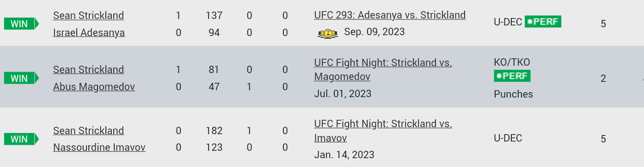This screenshot has height=167, width=644.
Task: Open UFC Fight Night: Strickland vs. Magomedov event
Action: click(x=383, y=69)
